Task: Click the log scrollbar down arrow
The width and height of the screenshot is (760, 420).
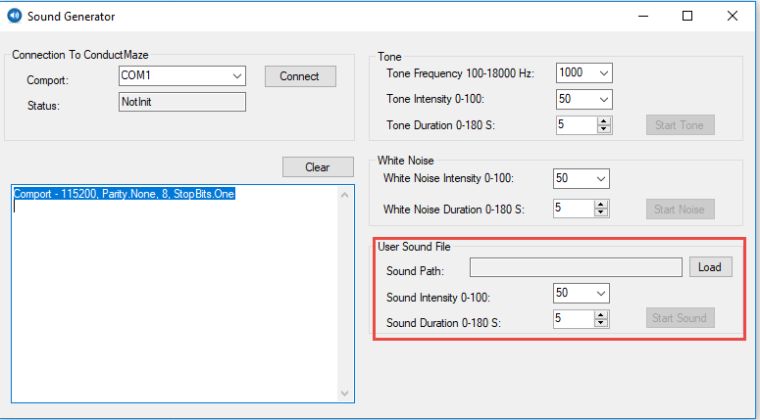Action: tap(346, 393)
